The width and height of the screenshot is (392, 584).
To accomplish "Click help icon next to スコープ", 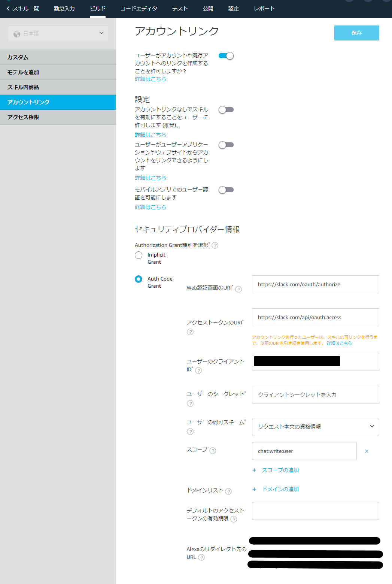I will click(213, 451).
